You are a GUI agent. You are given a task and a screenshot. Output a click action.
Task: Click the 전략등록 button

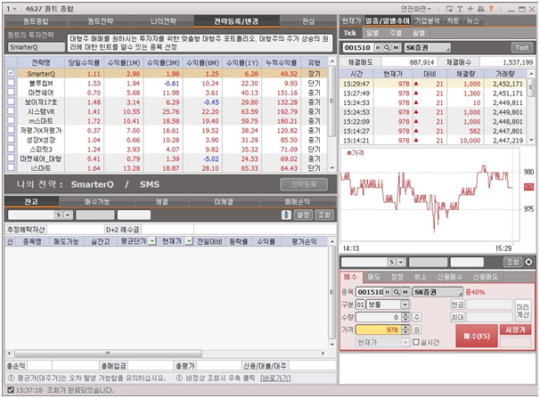(x=303, y=185)
